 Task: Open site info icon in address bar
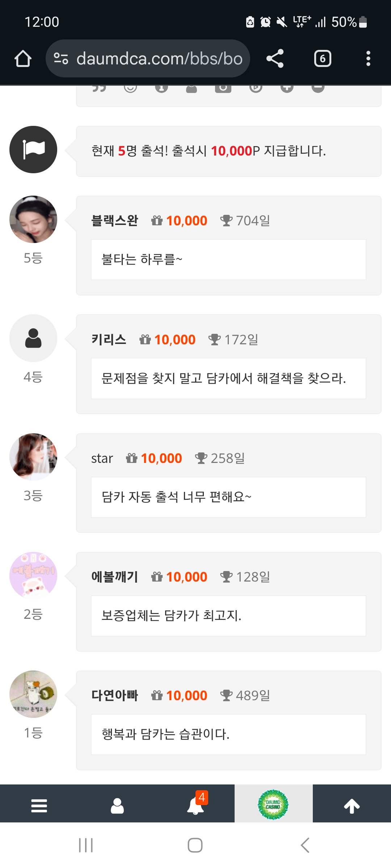61,59
